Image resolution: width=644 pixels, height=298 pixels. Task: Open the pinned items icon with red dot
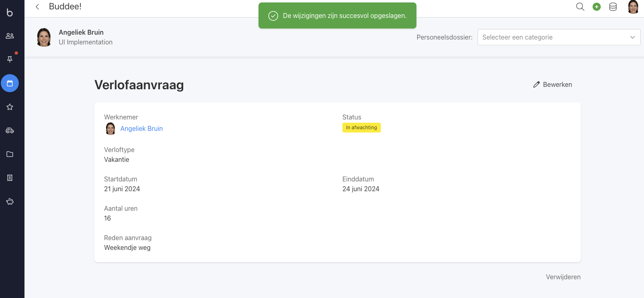(x=10, y=59)
